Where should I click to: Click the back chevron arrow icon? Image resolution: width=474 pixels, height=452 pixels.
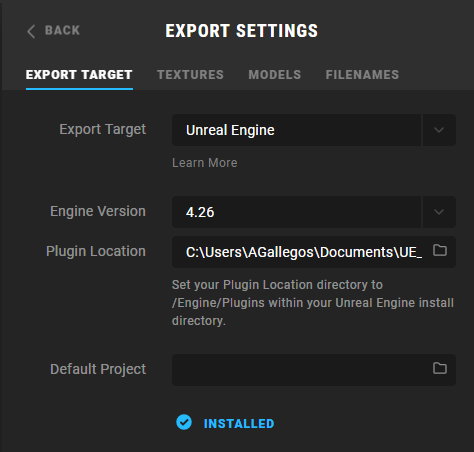coord(31,31)
